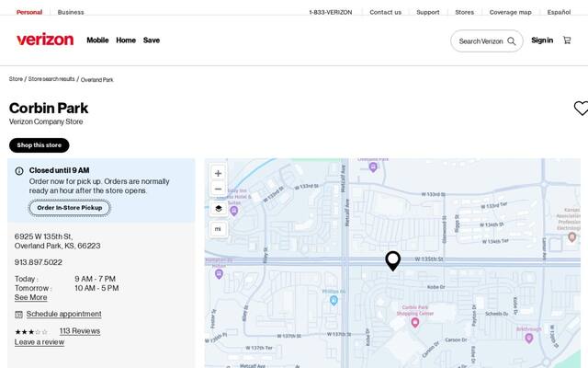This screenshot has height=368, width=588.
Task: Expand store hours with See More
Action: click(x=30, y=297)
